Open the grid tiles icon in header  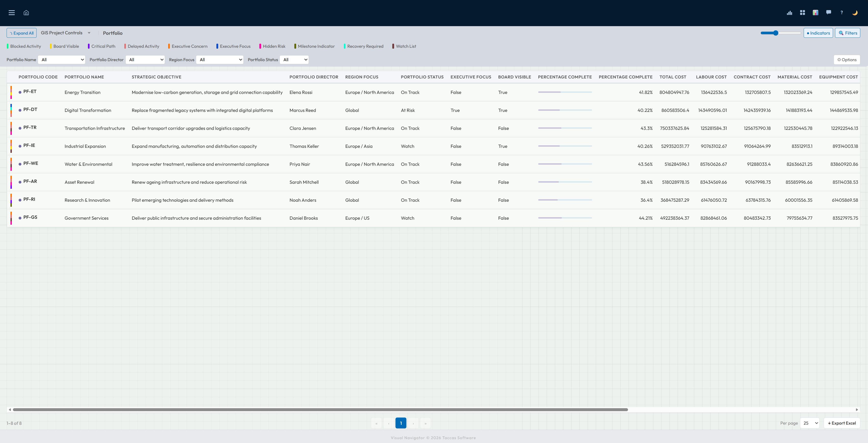click(x=803, y=13)
